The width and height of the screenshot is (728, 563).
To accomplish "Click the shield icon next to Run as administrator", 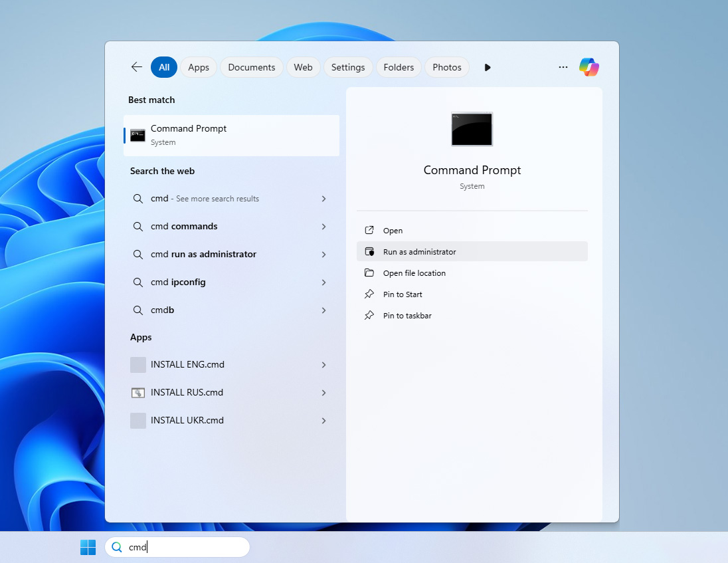I will click(369, 251).
